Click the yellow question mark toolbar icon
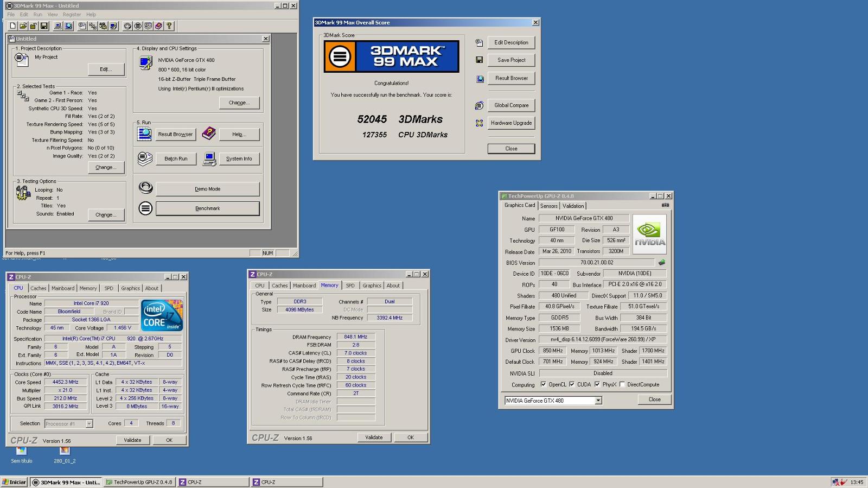Image resolution: width=868 pixels, height=488 pixels. (x=169, y=26)
